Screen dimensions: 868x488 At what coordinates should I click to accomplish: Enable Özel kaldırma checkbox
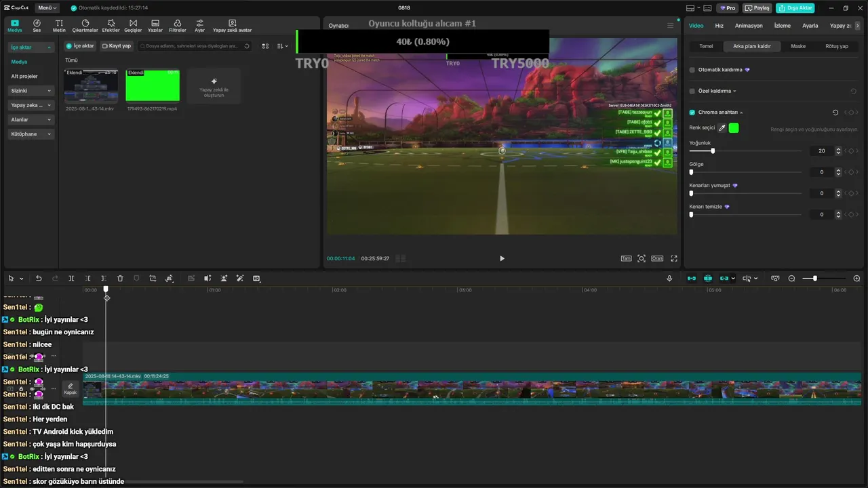point(692,91)
